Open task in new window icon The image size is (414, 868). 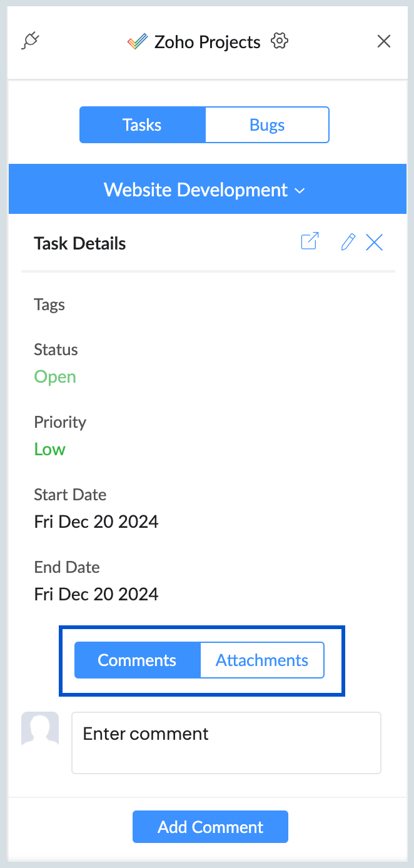point(310,241)
